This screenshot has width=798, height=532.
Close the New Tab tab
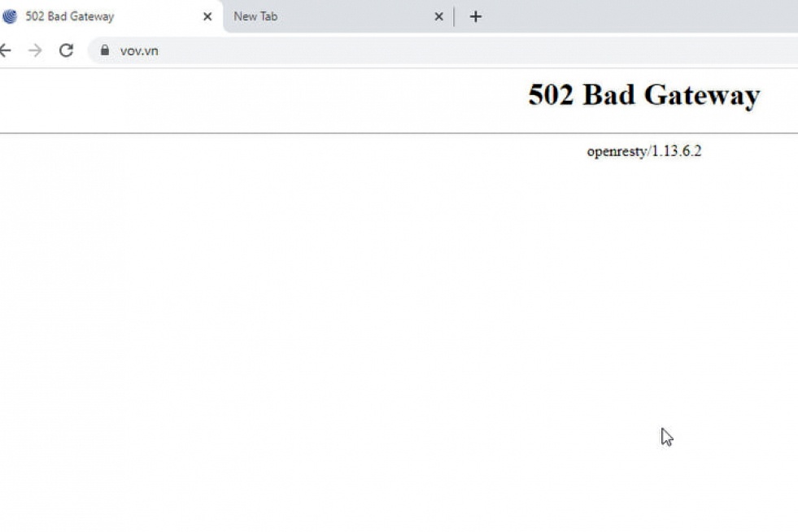click(x=438, y=16)
